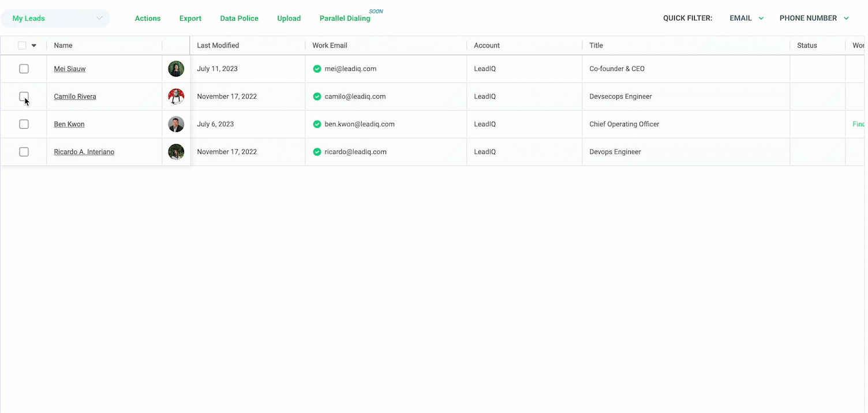This screenshot has width=868, height=413.
Task: Click verified badge beside ricardo@leadiq.com
Action: pyautogui.click(x=317, y=152)
